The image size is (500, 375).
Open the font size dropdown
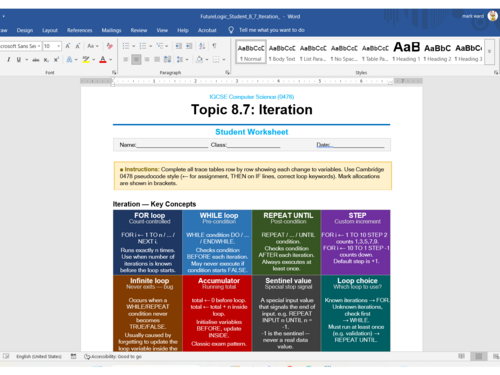[x=59, y=46]
